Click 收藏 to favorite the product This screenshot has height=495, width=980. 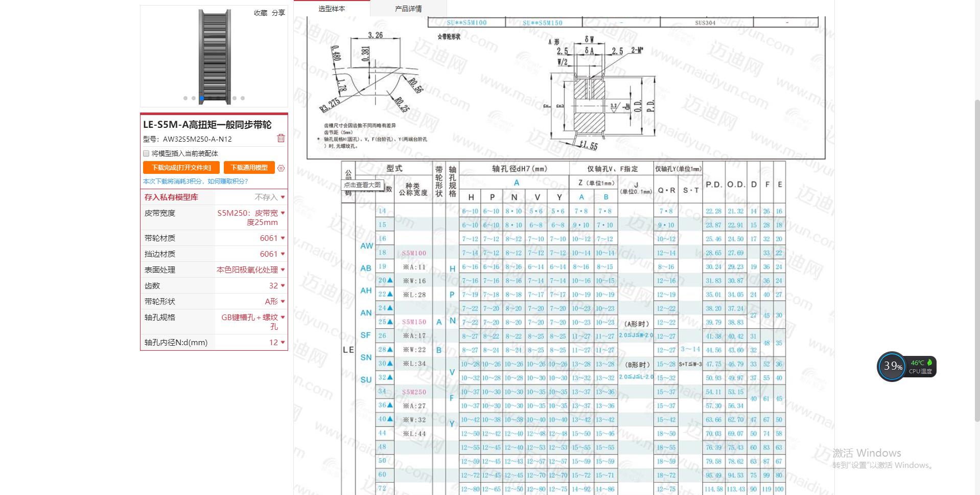(x=261, y=13)
